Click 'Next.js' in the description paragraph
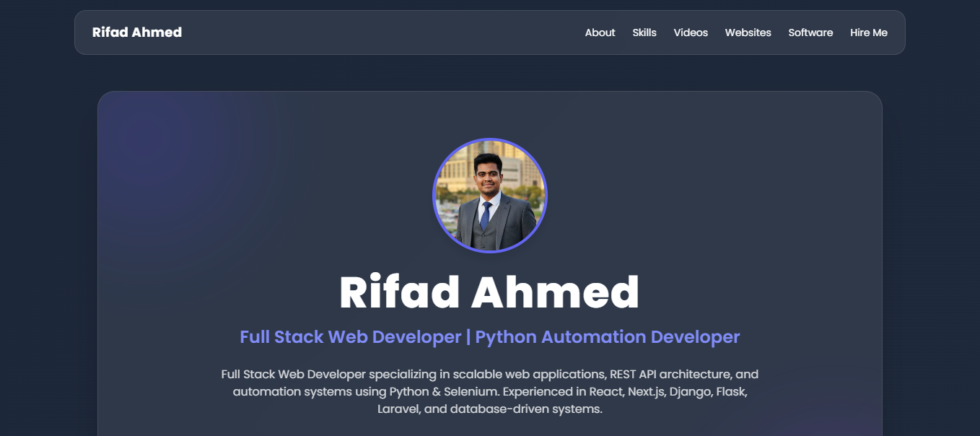This screenshot has height=436, width=980. [x=644, y=392]
